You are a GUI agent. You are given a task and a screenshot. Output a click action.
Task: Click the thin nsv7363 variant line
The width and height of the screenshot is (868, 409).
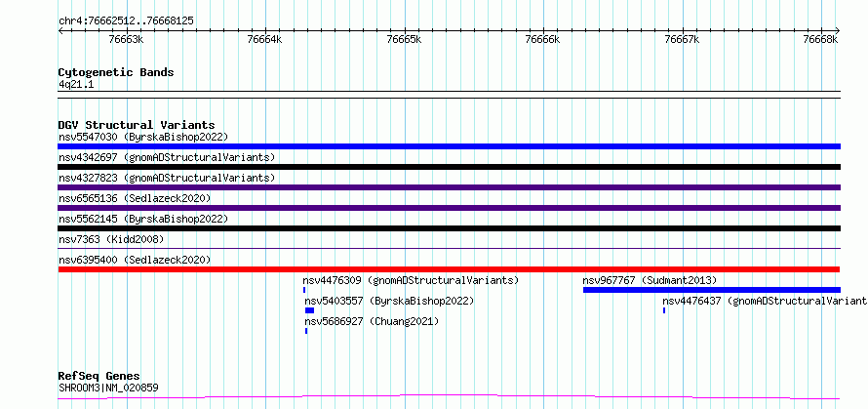pos(449,249)
